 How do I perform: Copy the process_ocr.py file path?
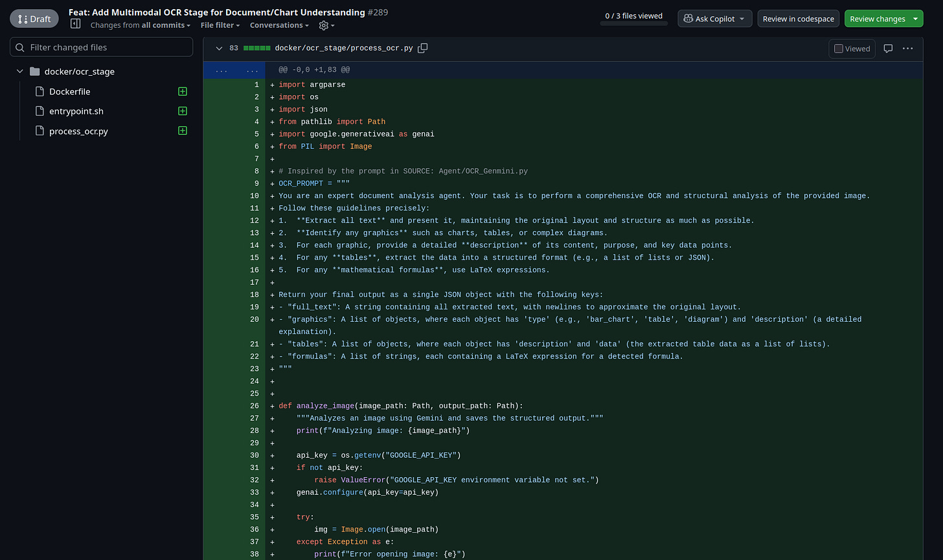(x=423, y=48)
